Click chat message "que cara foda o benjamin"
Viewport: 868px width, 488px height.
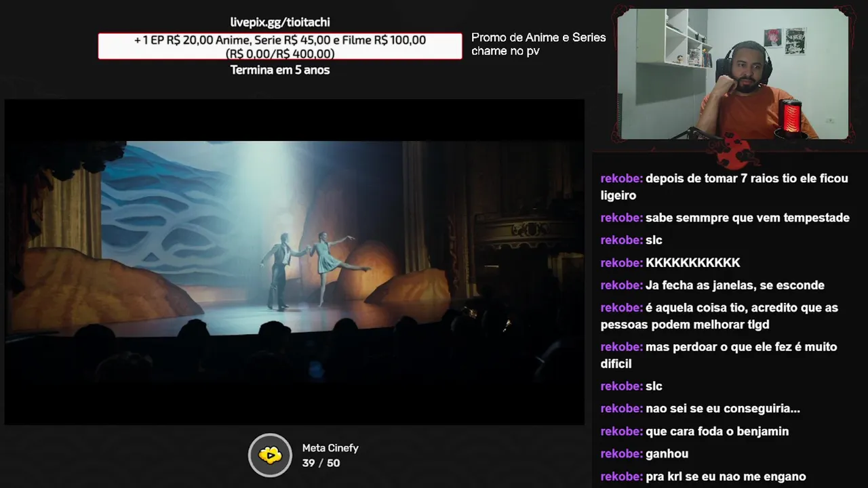click(717, 431)
